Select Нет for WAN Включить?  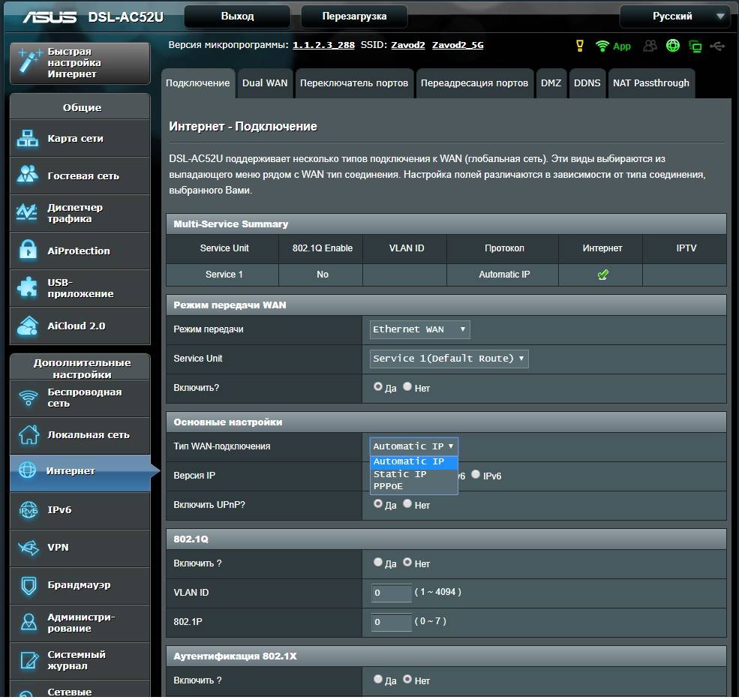[x=407, y=386]
